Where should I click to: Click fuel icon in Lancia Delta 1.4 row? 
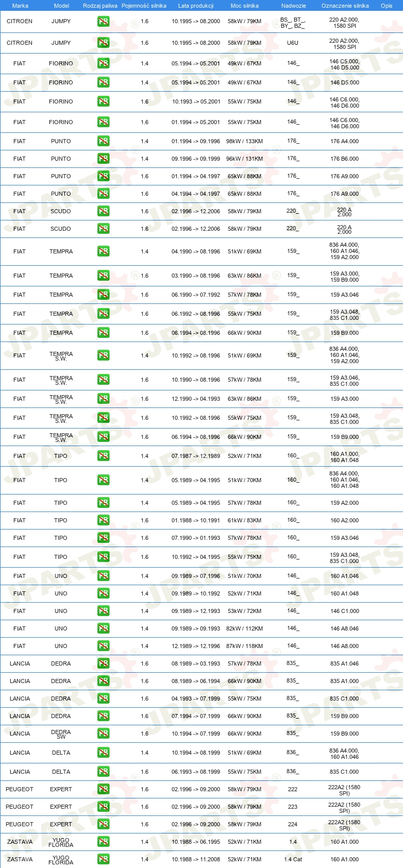(104, 753)
